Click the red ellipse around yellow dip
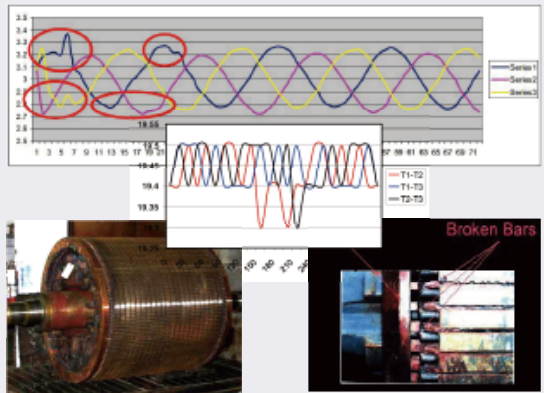Screen dimensions: 544x393 coord(55,100)
